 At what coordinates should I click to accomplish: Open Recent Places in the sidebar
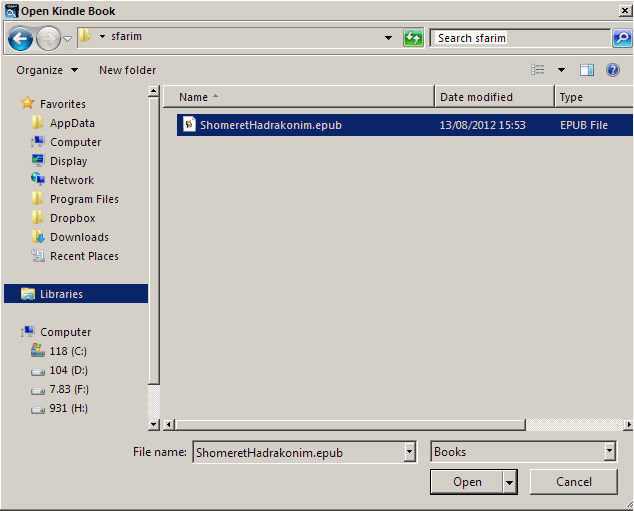click(x=84, y=256)
